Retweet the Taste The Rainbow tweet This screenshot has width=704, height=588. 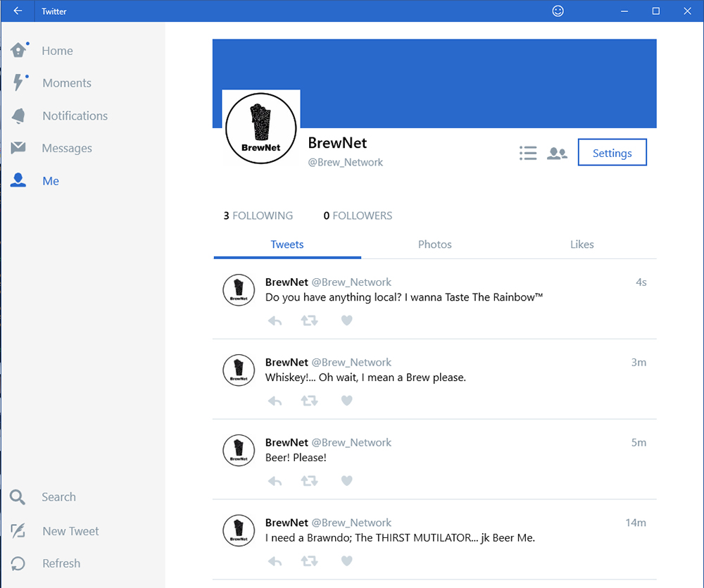(309, 320)
